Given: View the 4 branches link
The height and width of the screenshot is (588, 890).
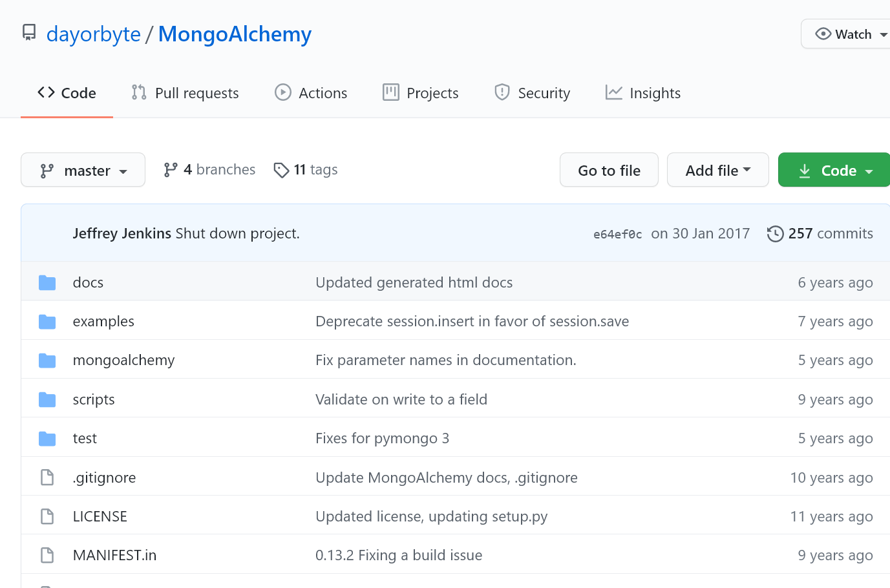Looking at the screenshot, I should [209, 169].
